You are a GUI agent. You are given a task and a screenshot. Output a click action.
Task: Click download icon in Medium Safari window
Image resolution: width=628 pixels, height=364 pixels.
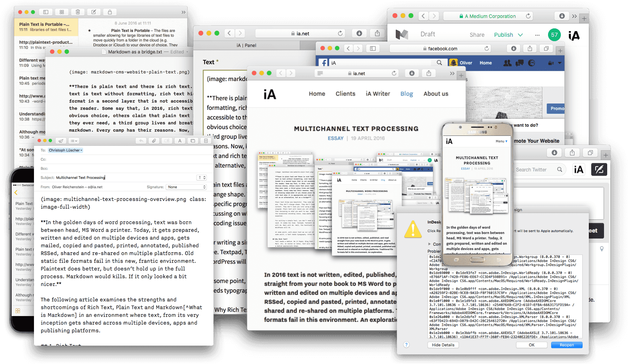pos(562,16)
